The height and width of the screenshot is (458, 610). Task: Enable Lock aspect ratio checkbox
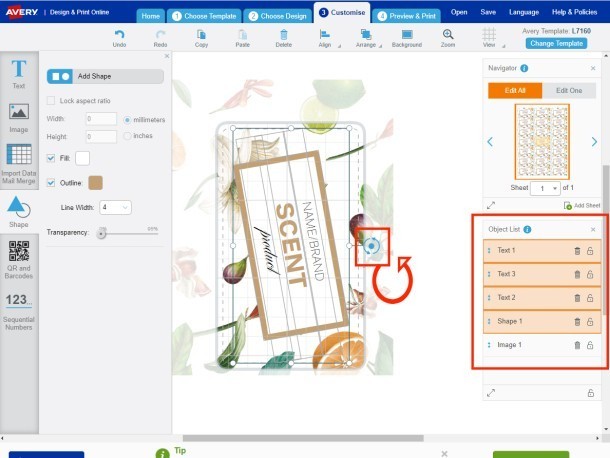tap(52, 101)
